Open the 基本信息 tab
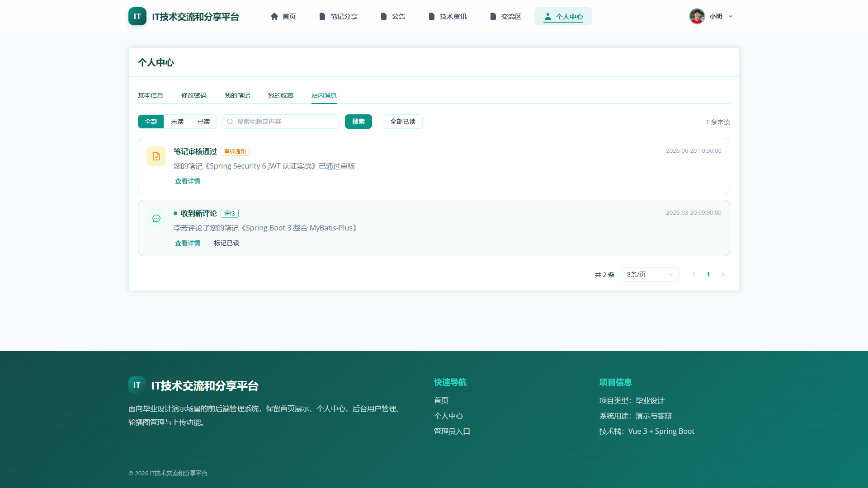 click(151, 95)
